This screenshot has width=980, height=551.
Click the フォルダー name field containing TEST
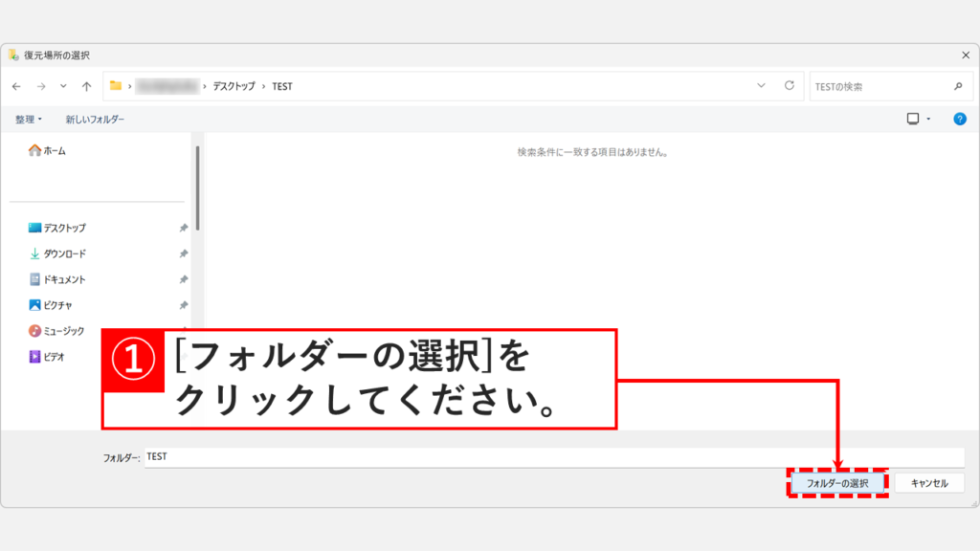(x=554, y=456)
